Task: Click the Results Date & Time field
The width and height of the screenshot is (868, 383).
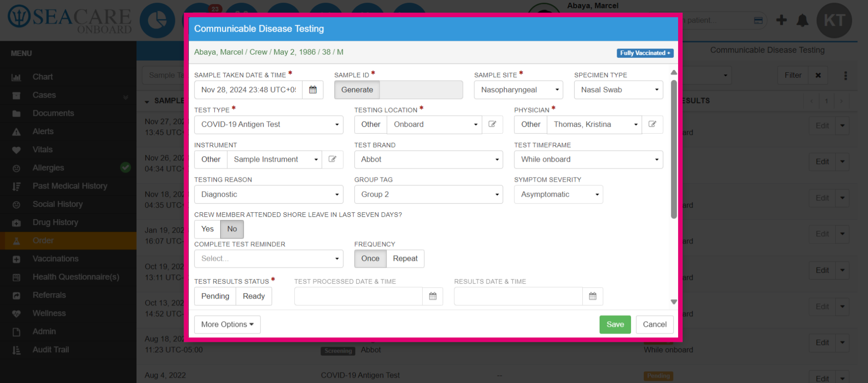Action: (x=519, y=296)
